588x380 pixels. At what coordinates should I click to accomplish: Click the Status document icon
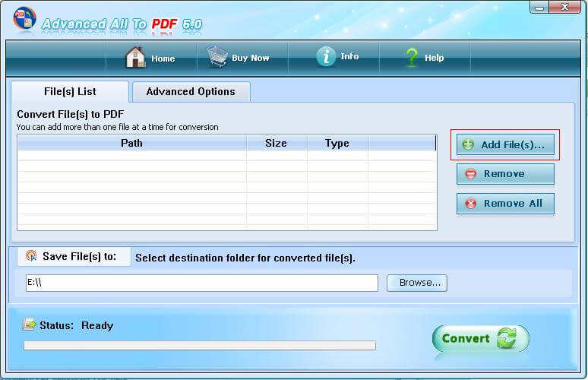click(x=30, y=324)
